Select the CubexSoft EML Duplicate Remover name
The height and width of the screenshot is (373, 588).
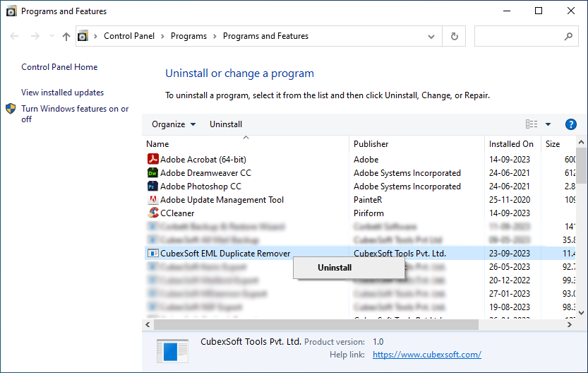click(225, 254)
